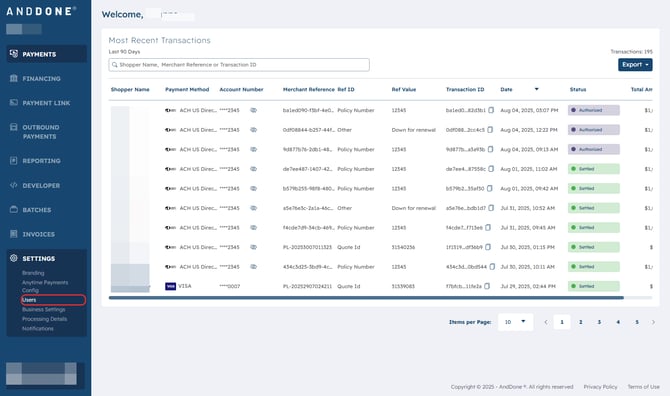This screenshot has width=670, height=396.
Task: Open Branding under Settings
Action: (33, 273)
